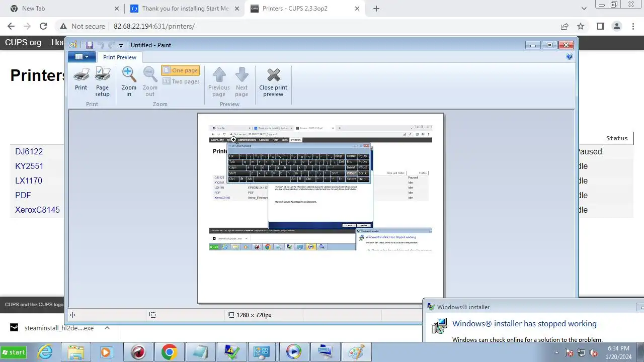Open Internet Explorer from taskbar
The image size is (644, 362).
[x=45, y=352]
